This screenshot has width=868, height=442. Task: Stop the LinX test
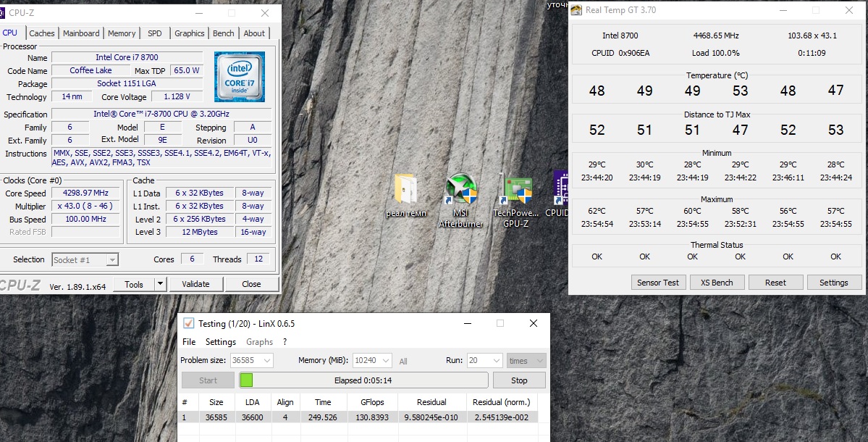(518, 380)
